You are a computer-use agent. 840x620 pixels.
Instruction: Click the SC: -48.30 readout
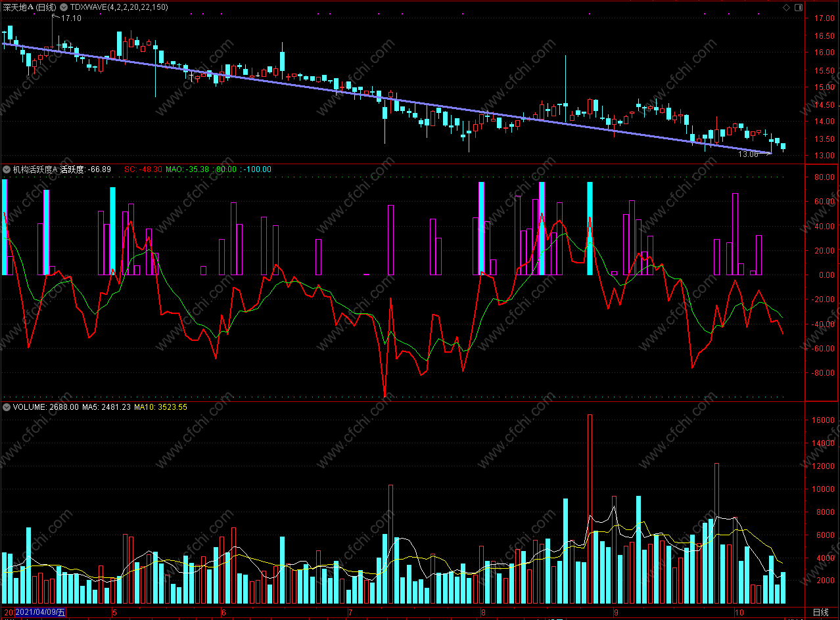(143, 169)
